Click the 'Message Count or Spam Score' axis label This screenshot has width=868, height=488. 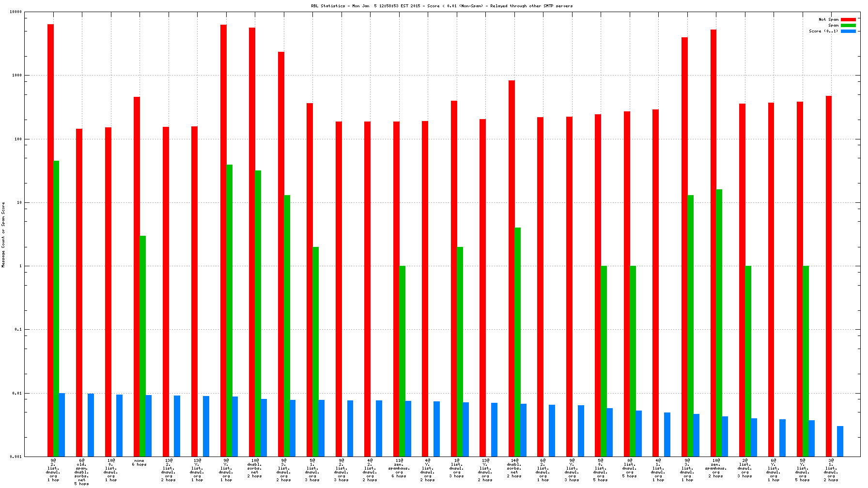(x=3, y=235)
